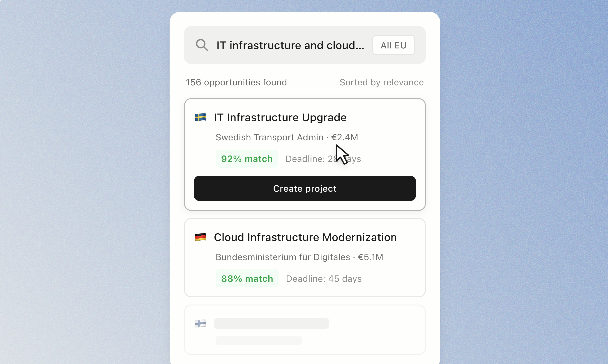Click the Deadline: 45 days label
Screen dimensions: 608x364
click(x=324, y=279)
